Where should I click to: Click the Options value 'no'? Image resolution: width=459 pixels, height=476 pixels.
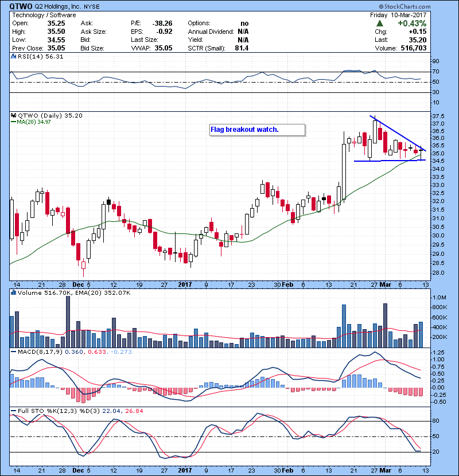(x=244, y=24)
